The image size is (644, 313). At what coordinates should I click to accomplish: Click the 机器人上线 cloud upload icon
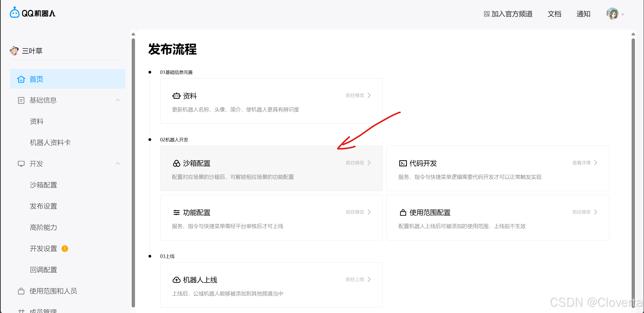(x=176, y=280)
